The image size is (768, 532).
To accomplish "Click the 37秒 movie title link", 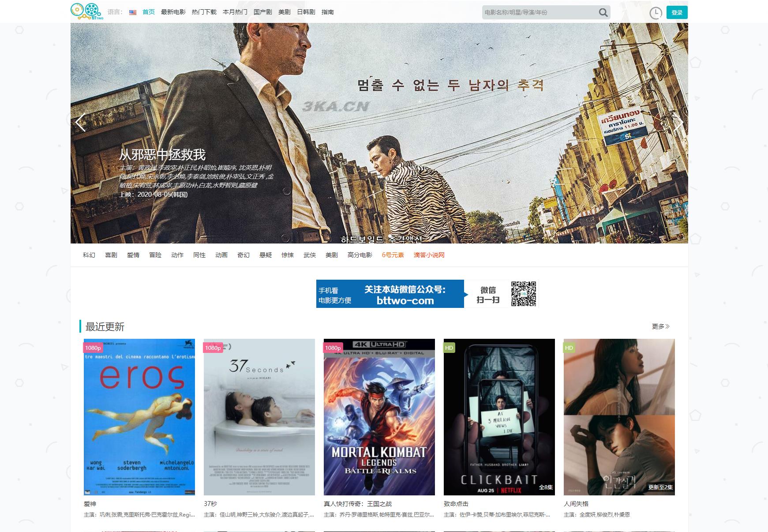I will pos(210,504).
